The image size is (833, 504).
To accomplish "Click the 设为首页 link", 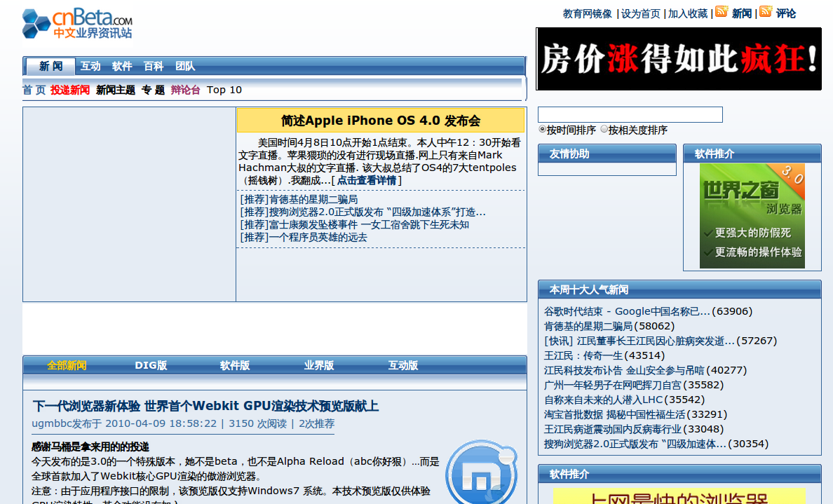I will pos(641,14).
